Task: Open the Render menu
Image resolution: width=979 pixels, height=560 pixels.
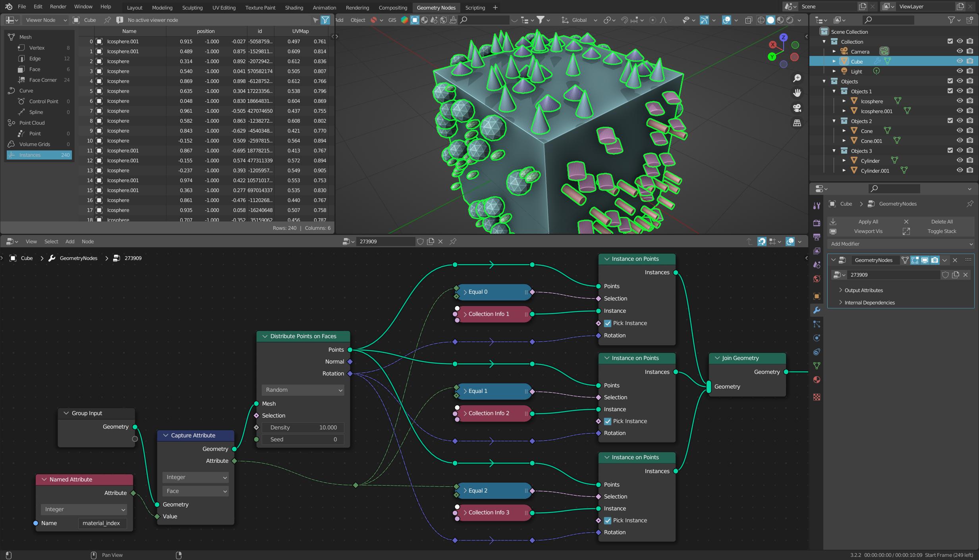Action: click(58, 7)
